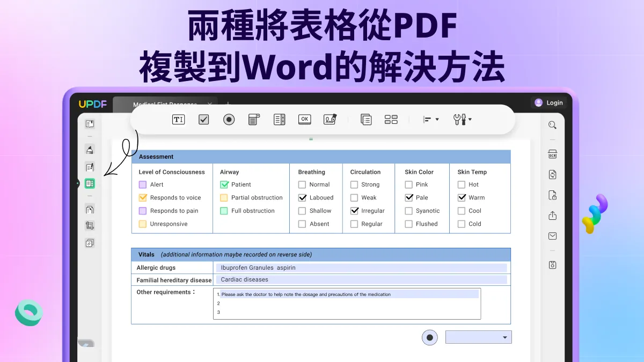Select the Text Field tool
644x362 pixels.
178,120
